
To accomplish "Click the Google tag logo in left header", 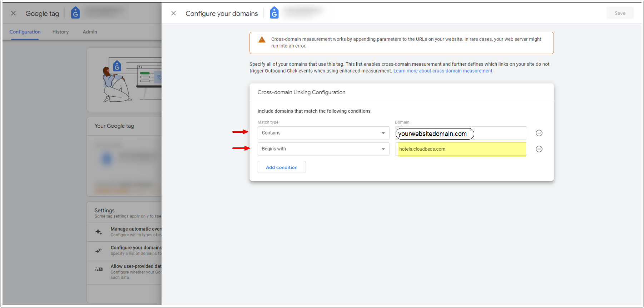I will pos(75,13).
